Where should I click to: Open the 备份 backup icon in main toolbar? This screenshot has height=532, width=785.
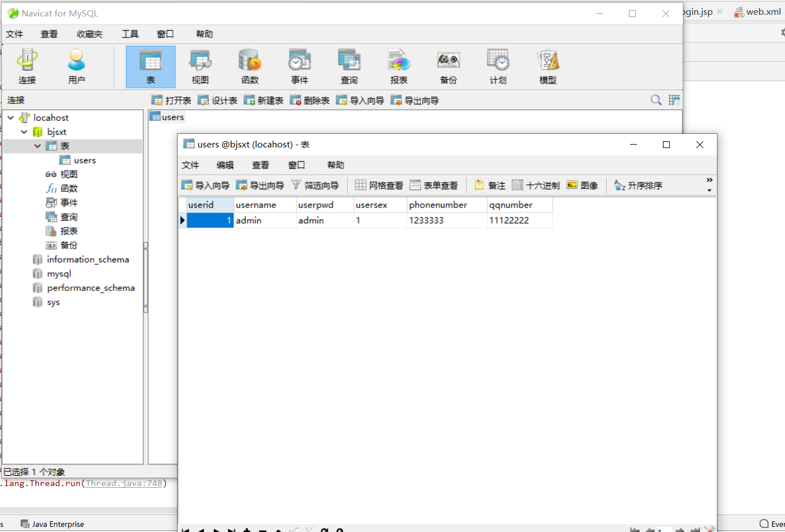(448, 67)
